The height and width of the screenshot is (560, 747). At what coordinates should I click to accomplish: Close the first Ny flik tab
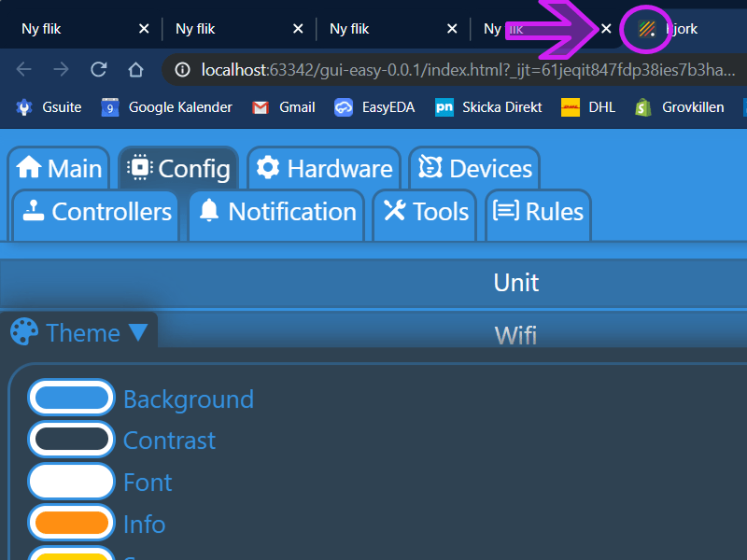pyautogui.click(x=144, y=29)
